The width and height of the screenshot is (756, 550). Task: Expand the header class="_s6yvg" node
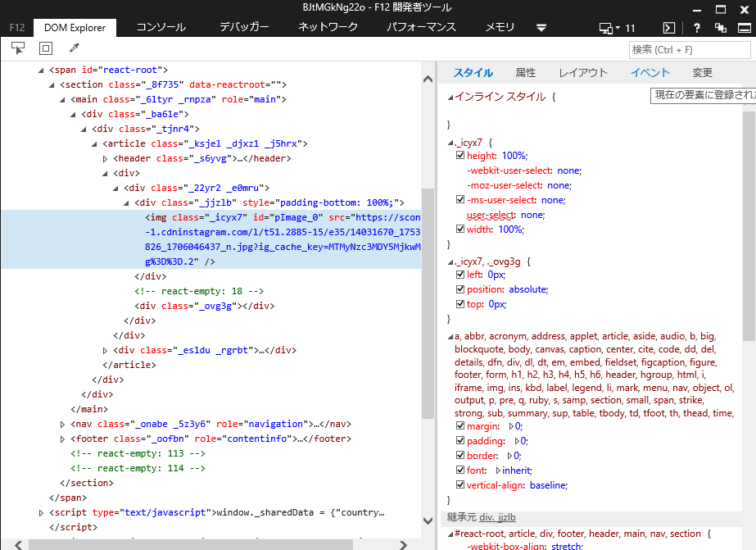(105, 159)
